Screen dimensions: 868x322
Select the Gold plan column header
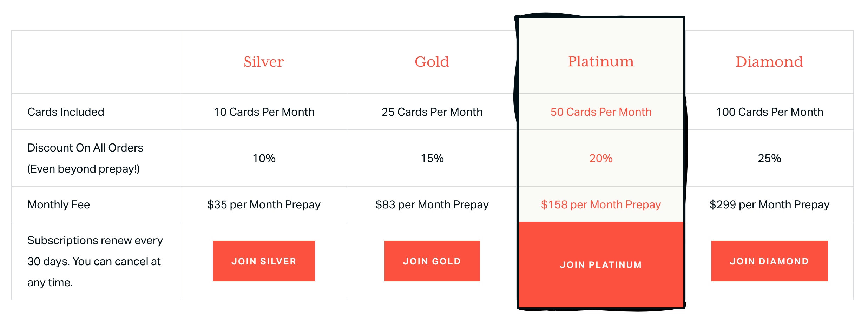coord(432,61)
